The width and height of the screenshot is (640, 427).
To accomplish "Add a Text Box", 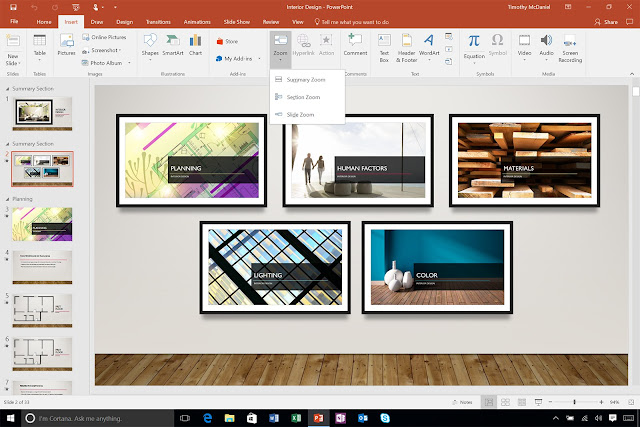I will (x=384, y=48).
